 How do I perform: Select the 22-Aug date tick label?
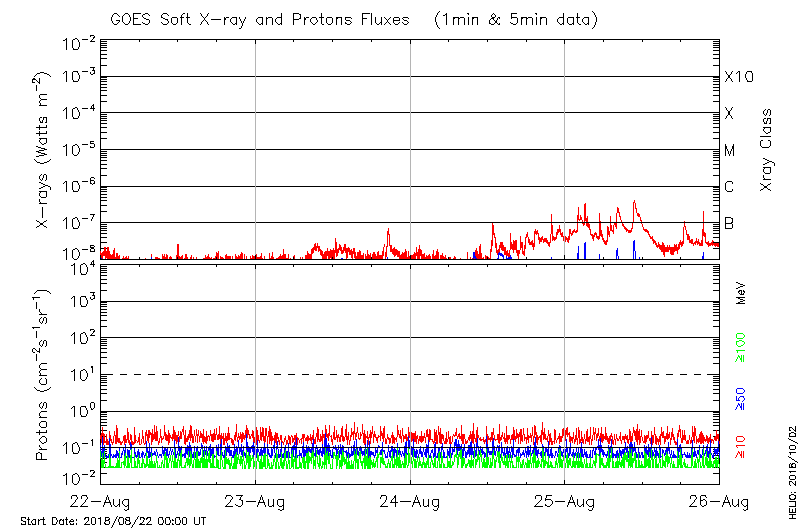click(100, 500)
